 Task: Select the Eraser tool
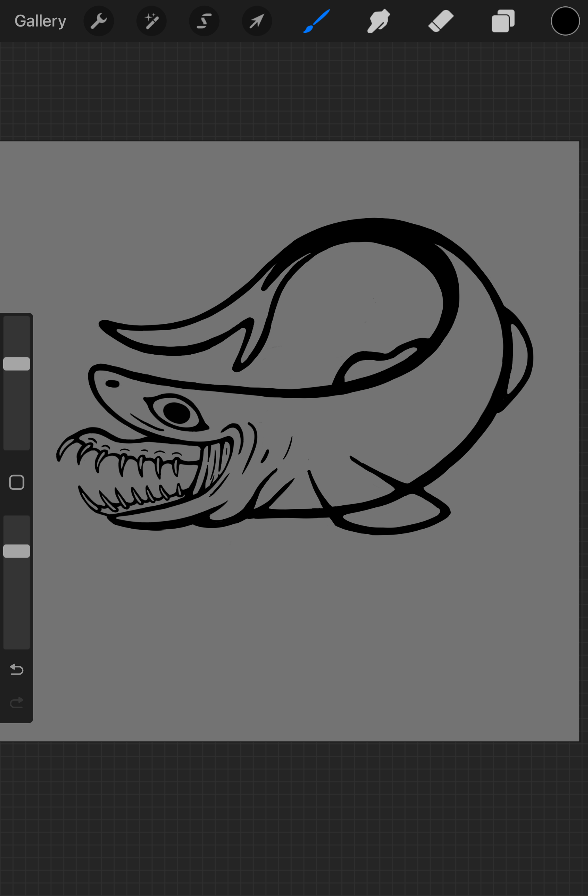441,21
